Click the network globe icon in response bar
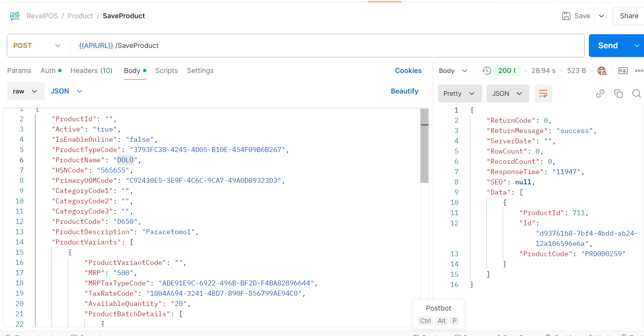 point(602,71)
